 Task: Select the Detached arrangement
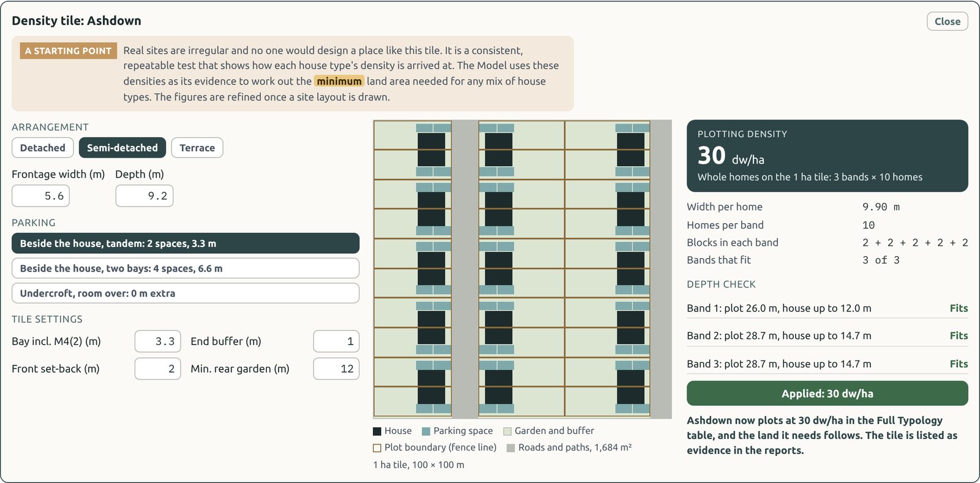(x=43, y=148)
